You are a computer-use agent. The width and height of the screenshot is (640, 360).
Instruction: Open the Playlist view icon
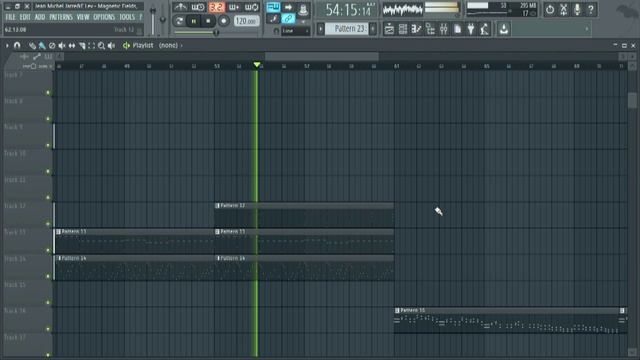coord(389,29)
